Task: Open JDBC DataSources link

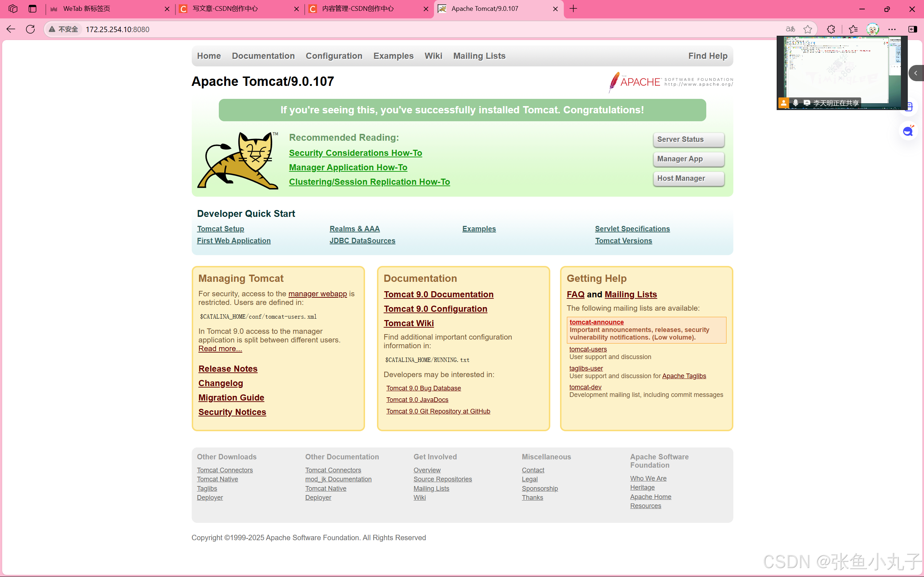Action: (x=363, y=241)
